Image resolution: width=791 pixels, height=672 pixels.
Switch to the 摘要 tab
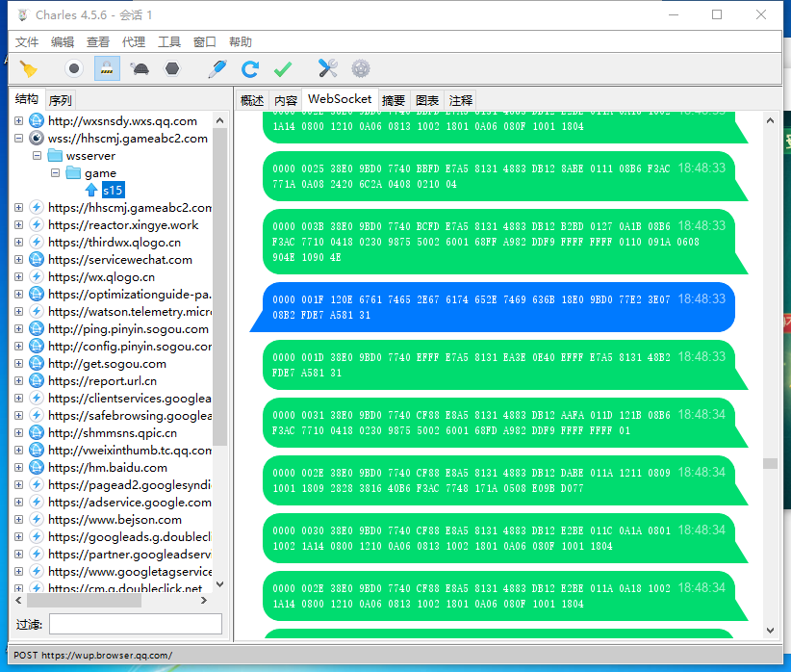(x=394, y=100)
